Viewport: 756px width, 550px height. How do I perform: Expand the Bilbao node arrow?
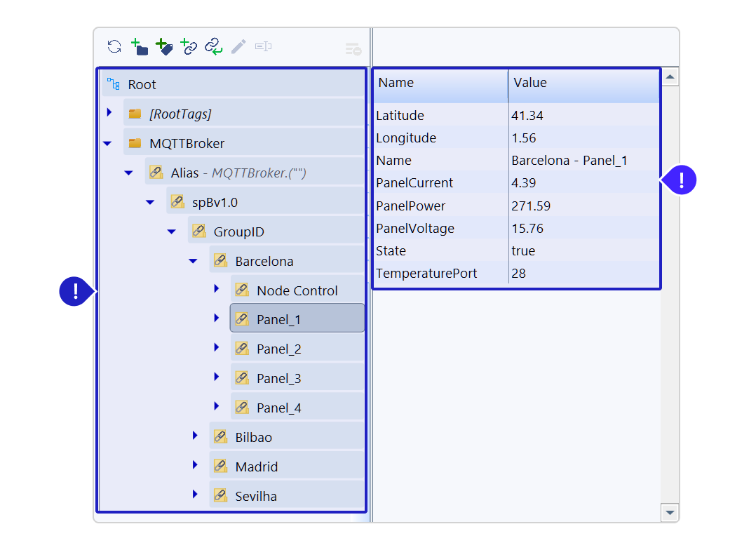[195, 436]
